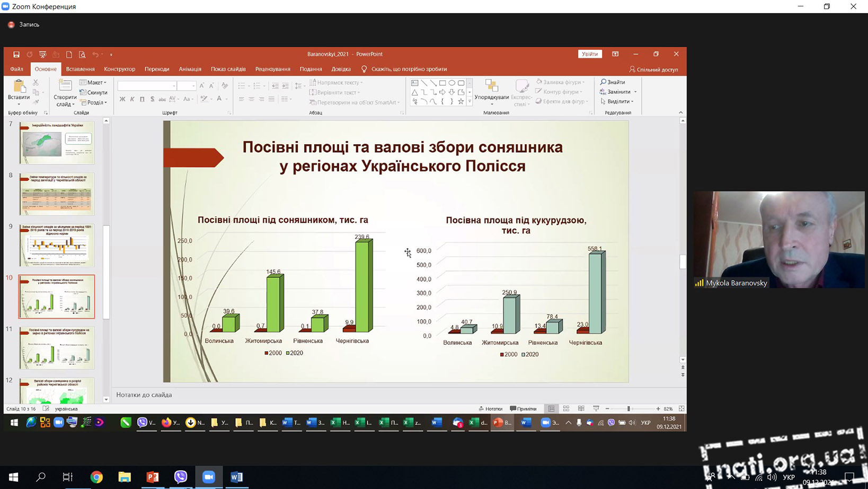Open the Файл tab

pyautogui.click(x=16, y=69)
